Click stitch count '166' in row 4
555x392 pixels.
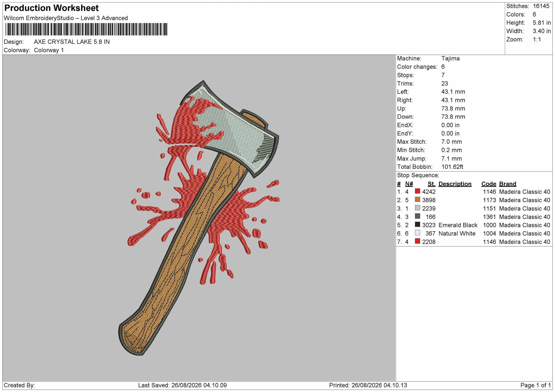click(x=431, y=217)
